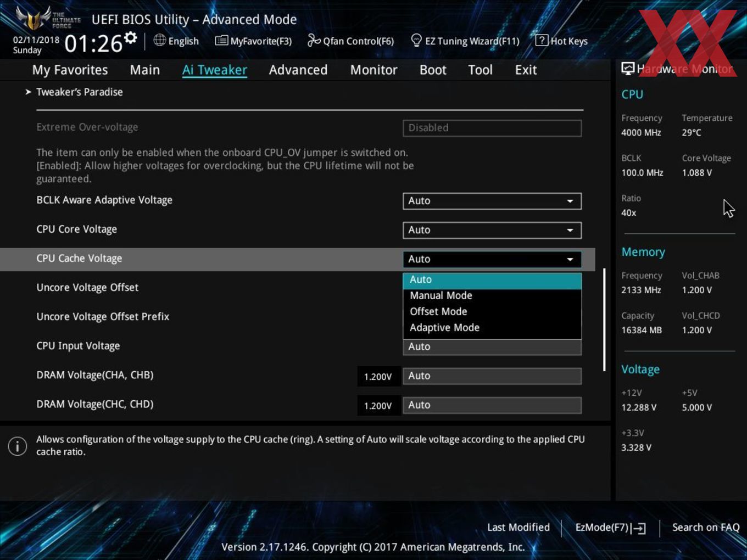Choose Adaptive Mode from the list

492,328
